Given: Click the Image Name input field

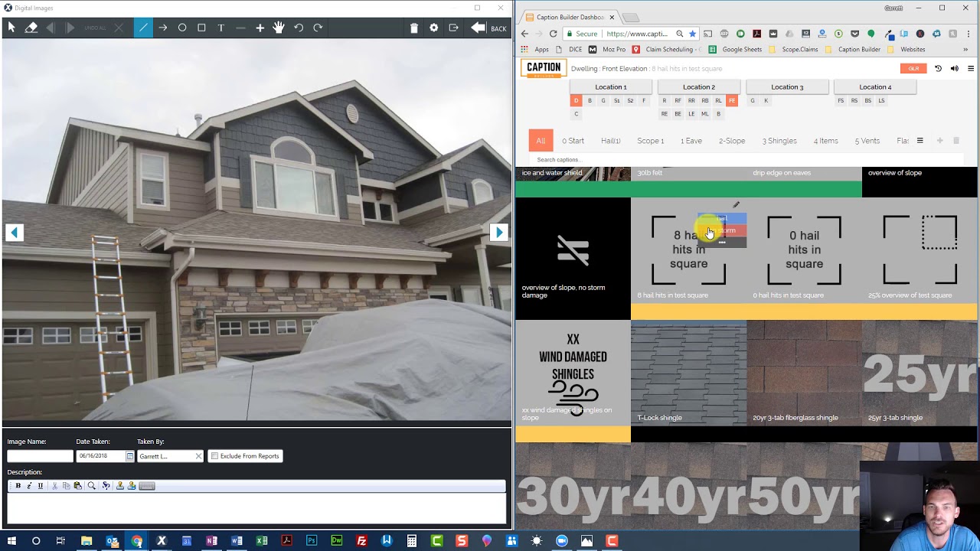Looking at the screenshot, I should [x=40, y=456].
